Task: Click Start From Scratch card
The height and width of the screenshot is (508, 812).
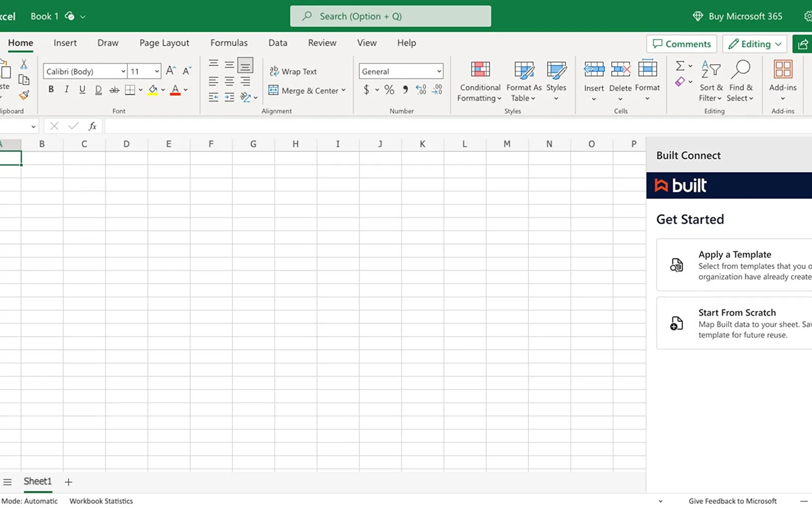Action: 734,323
